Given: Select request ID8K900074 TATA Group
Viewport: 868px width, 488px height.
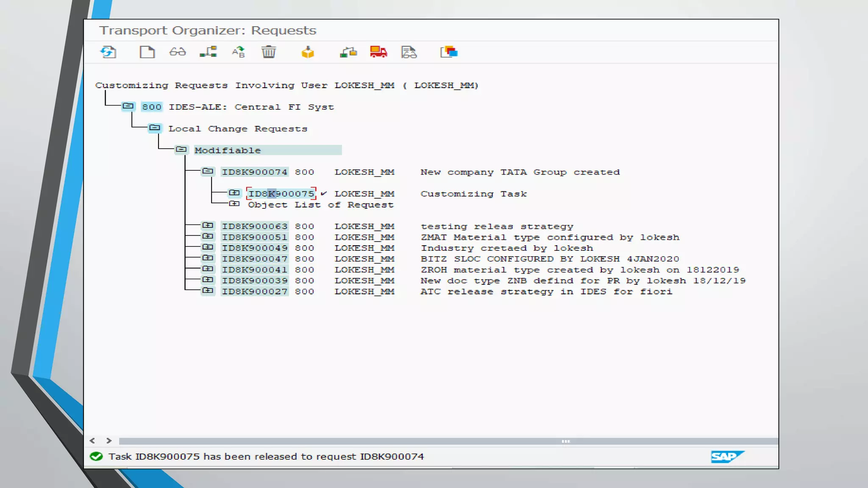Looking at the screenshot, I should click(254, 172).
